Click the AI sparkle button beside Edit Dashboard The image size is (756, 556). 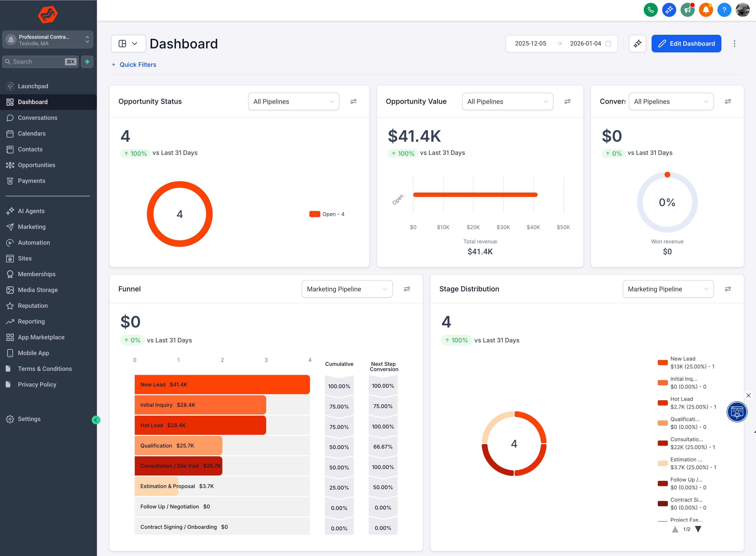[637, 43]
